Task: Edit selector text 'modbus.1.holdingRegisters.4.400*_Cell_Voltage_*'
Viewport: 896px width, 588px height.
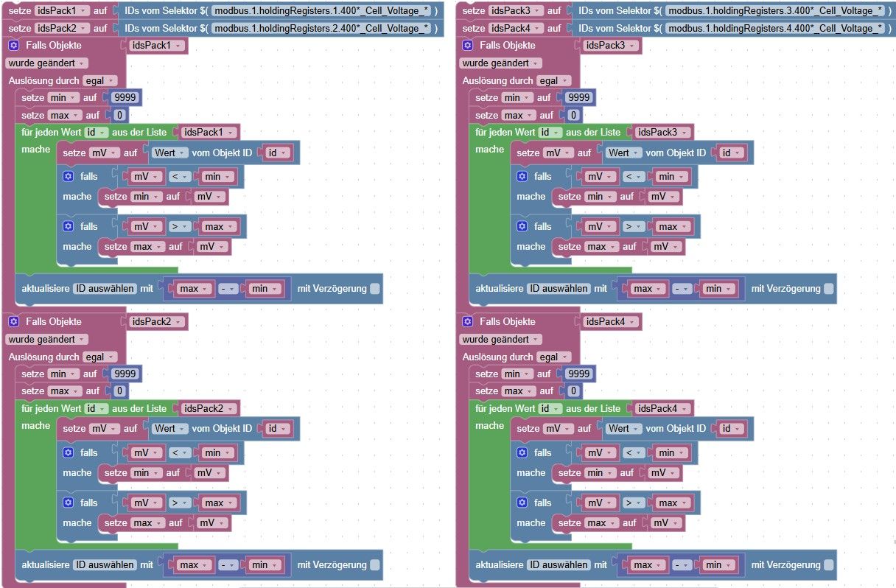Action: (x=774, y=28)
